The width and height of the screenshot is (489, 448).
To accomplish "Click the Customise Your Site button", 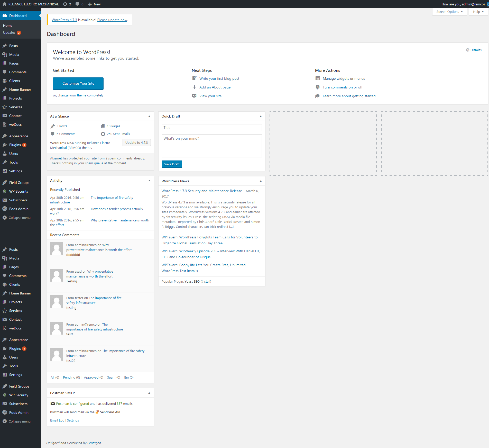I will click(x=78, y=83).
